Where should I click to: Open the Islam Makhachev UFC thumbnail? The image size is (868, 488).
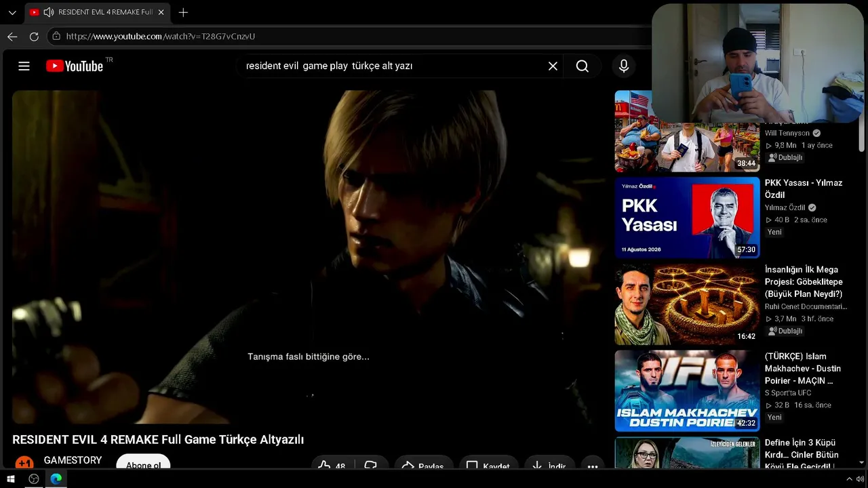687,391
